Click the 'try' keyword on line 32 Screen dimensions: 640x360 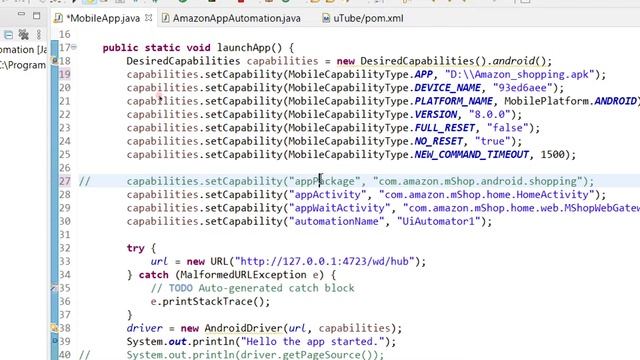[136, 248]
